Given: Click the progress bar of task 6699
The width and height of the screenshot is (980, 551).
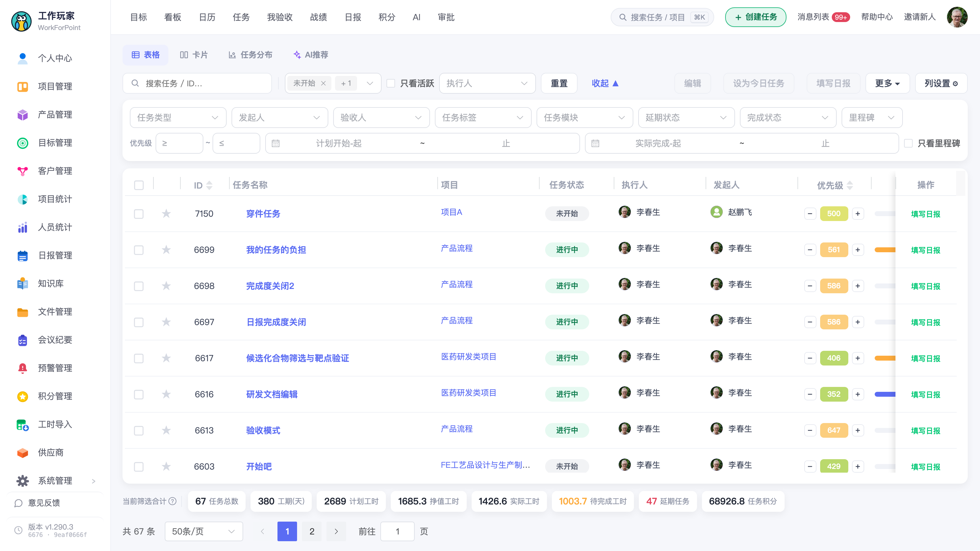Looking at the screenshot, I should click(x=885, y=250).
